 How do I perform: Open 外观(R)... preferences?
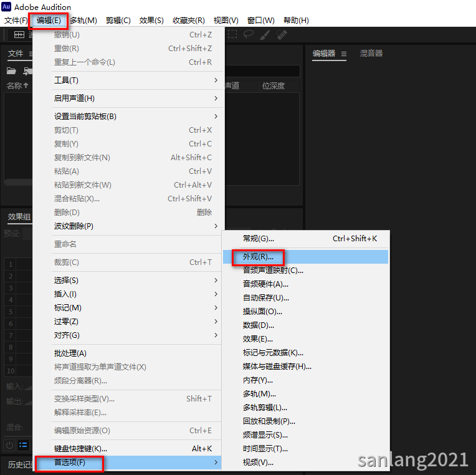[305, 257]
